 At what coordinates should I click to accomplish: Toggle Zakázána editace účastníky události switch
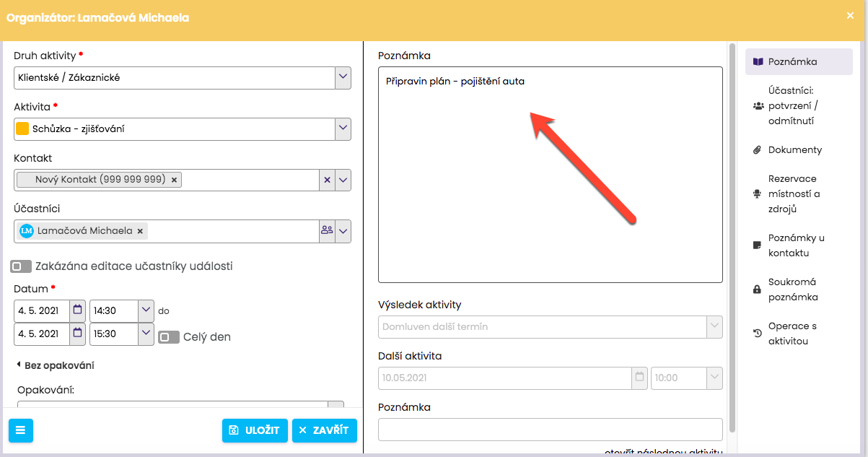[x=20, y=266]
